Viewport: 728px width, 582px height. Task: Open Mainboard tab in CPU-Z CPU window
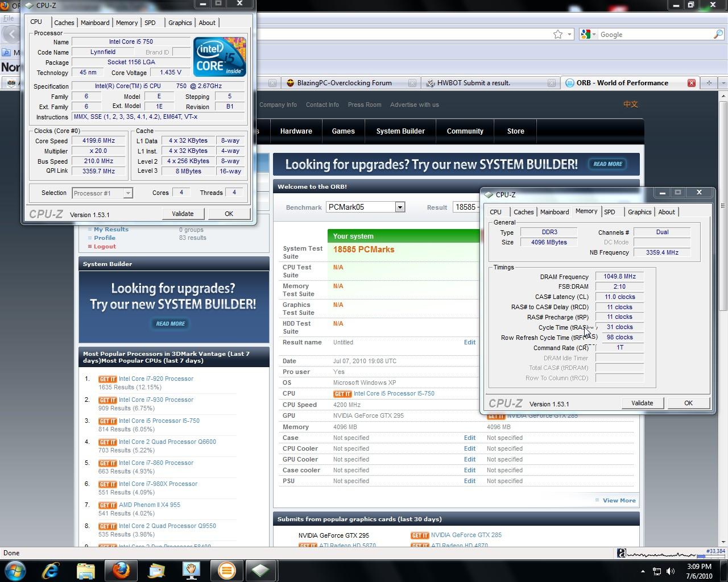tap(95, 23)
